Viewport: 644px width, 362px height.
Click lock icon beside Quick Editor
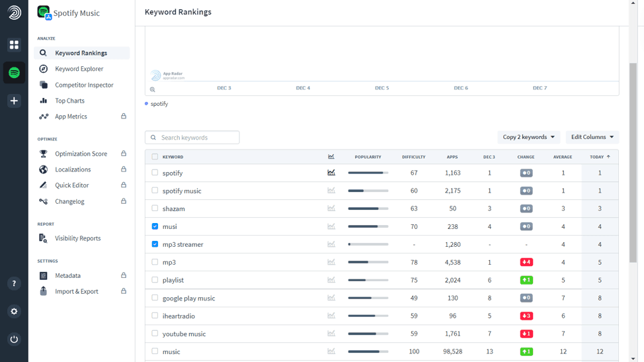pos(124,185)
